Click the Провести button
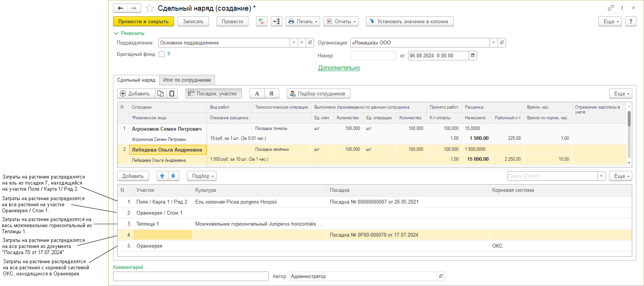Viewport: 644px width, 286px height. point(232,21)
